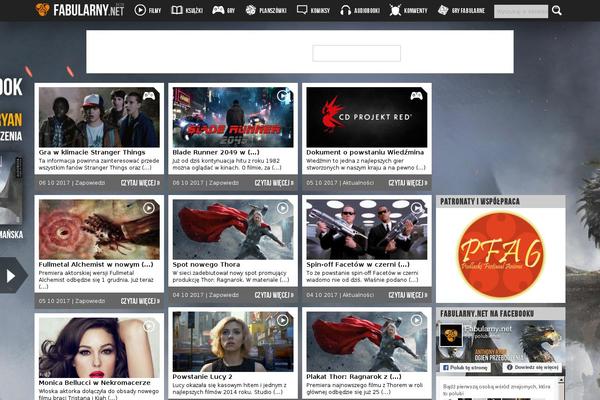Click the Audiobooki headphones icon
The width and height of the screenshot is (600, 400).
point(345,10)
